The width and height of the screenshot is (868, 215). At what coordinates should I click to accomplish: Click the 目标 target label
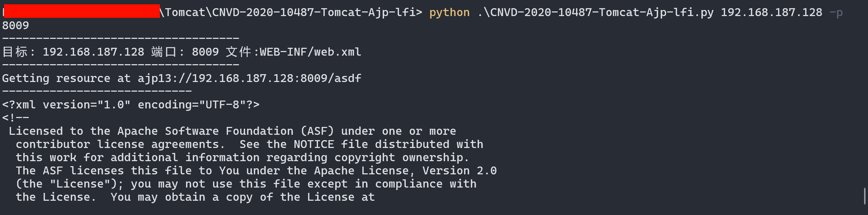click(x=15, y=52)
